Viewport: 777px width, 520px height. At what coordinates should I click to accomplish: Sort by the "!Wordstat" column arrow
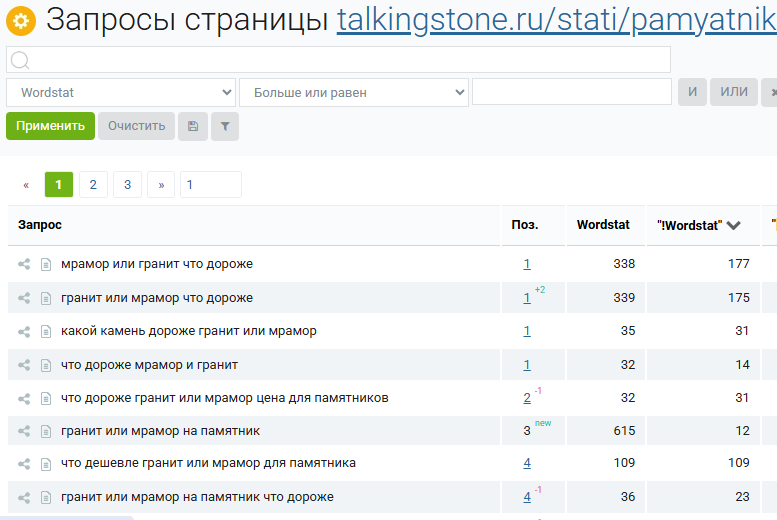point(733,226)
